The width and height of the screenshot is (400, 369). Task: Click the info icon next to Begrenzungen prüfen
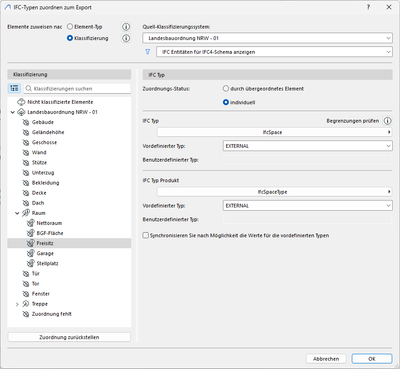click(x=387, y=121)
